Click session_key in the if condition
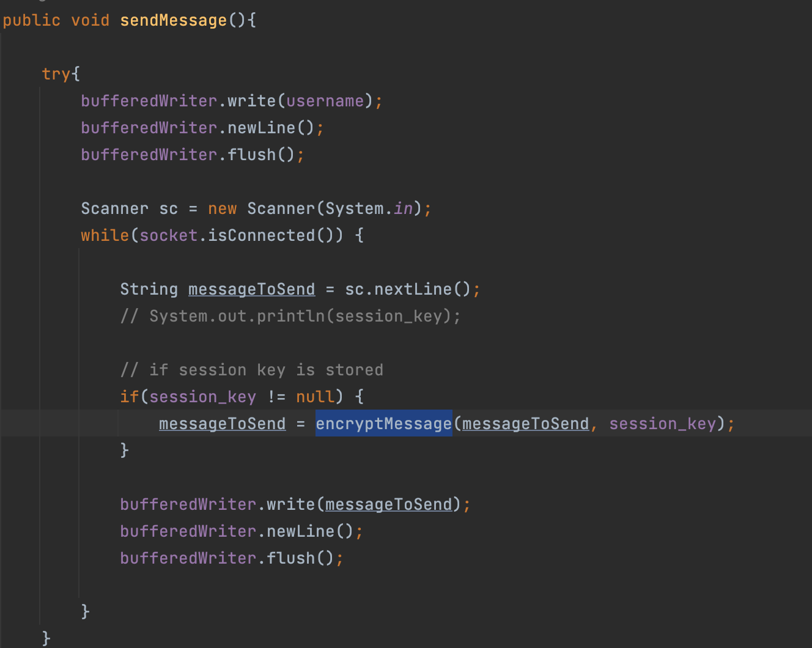Screen dimensions: 812x648 203,397
